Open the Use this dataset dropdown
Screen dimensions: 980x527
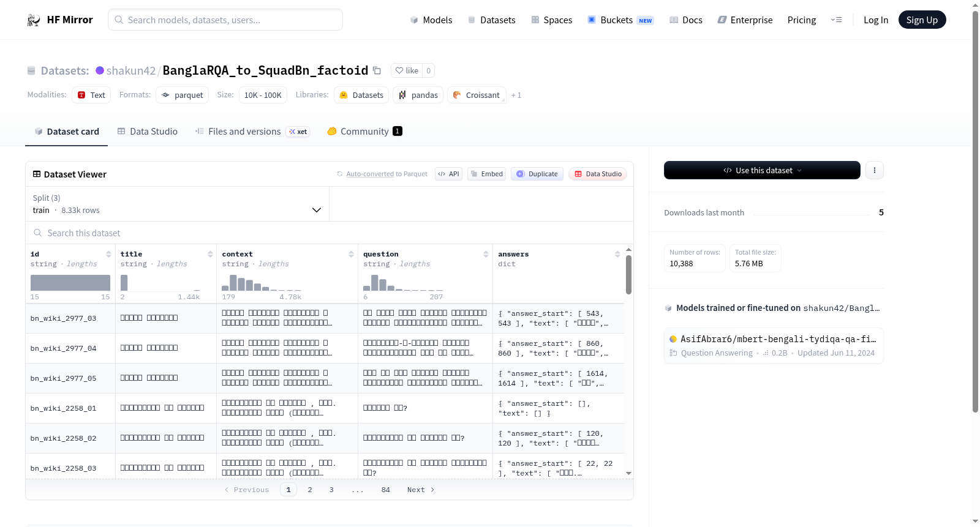click(x=762, y=170)
